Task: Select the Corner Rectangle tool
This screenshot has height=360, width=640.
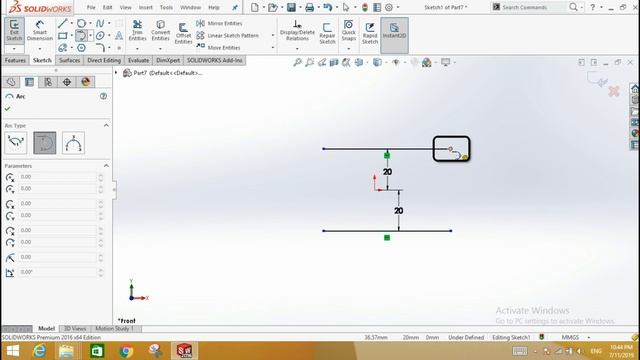Action: [62, 36]
